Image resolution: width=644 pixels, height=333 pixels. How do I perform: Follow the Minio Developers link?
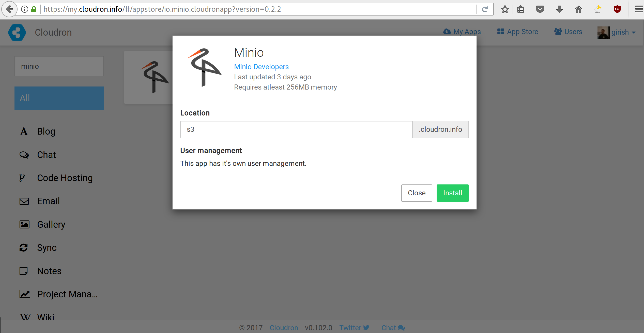[x=261, y=67]
